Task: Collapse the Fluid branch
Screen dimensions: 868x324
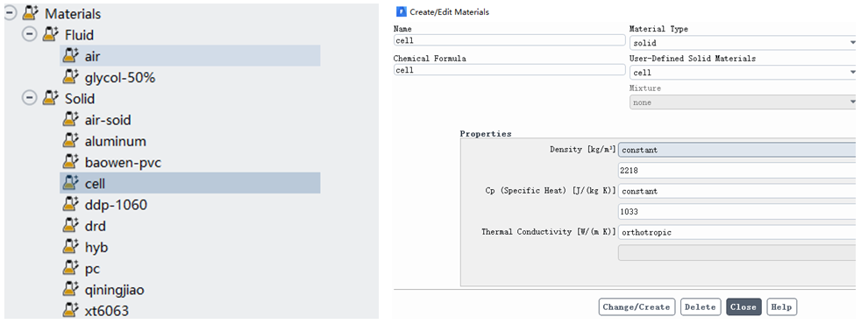Action: 29,34
